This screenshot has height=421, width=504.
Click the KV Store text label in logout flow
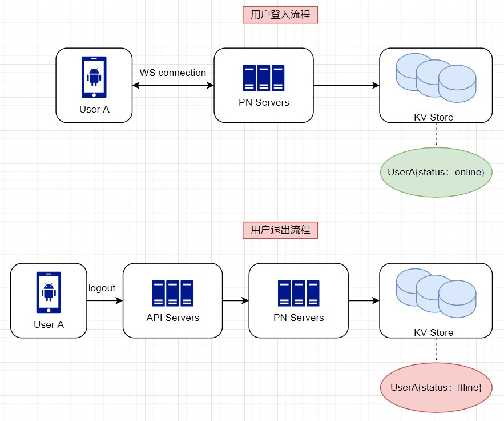(434, 332)
